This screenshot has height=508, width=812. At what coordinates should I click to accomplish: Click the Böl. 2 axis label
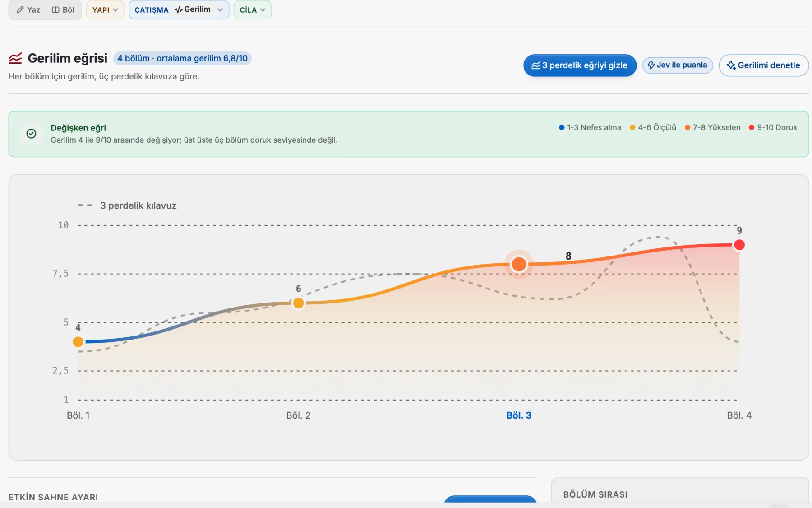pos(298,415)
